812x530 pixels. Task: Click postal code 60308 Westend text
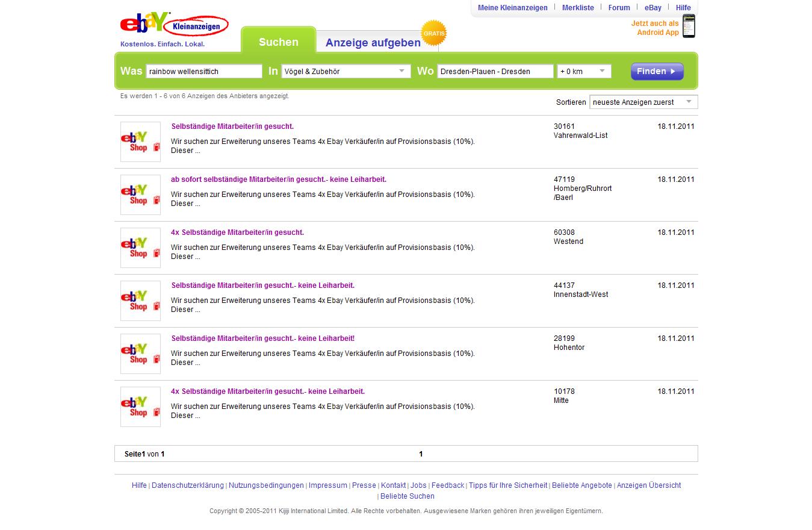pyautogui.click(x=568, y=237)
